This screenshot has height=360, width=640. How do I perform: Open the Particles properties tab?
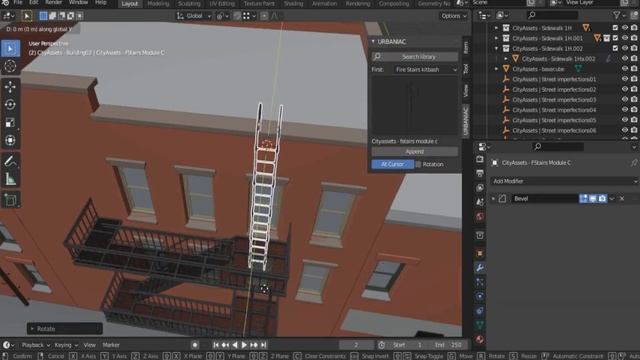[x=480, y=282]
